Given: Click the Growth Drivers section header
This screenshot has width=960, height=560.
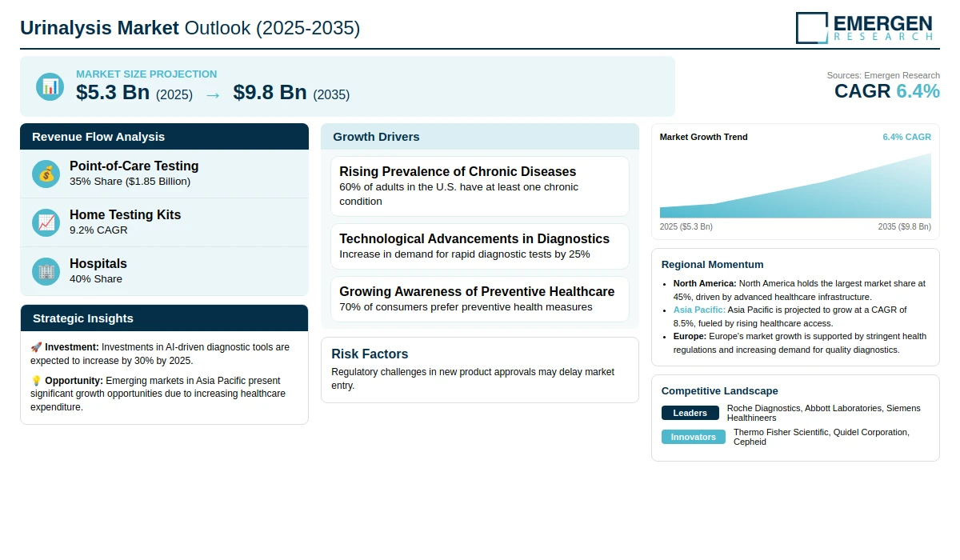Looking at the screenshot, I should point(480,137).
